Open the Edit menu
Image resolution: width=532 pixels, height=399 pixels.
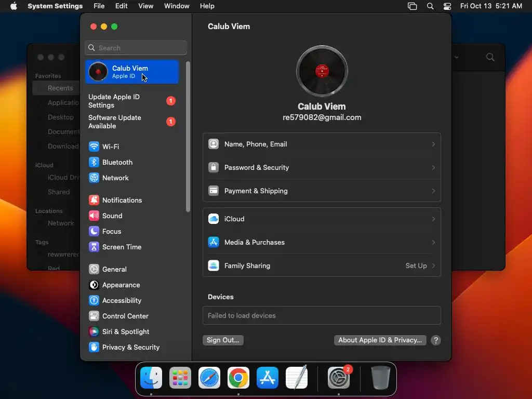(x=121, y=6)
